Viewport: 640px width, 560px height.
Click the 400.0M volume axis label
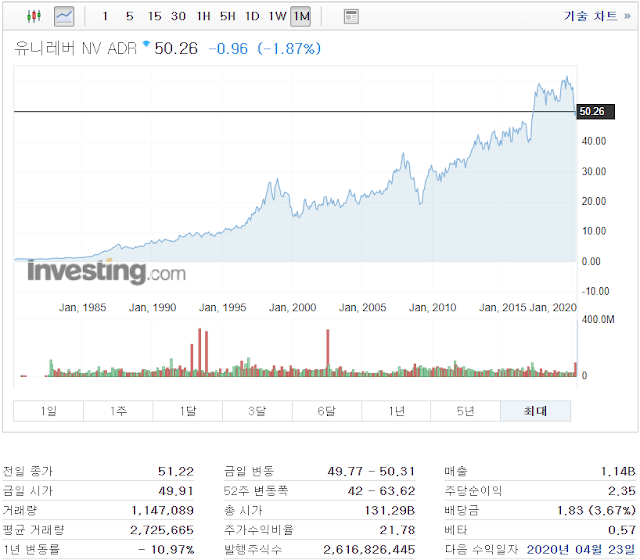coord(598,319)
